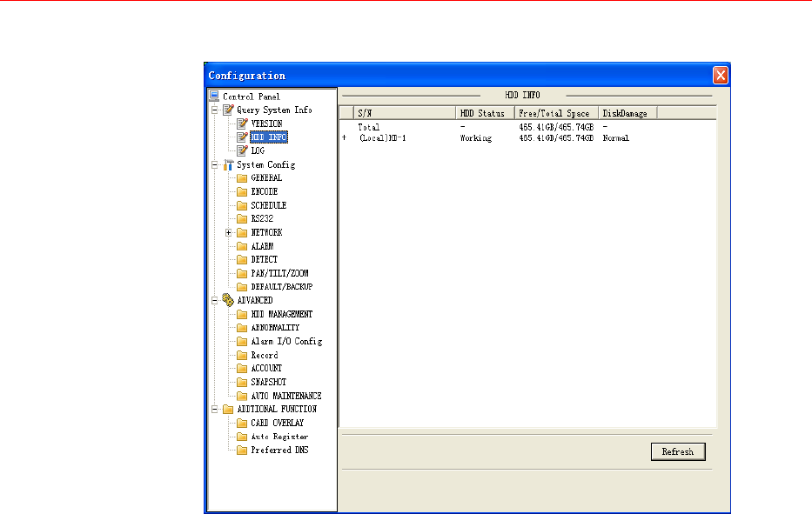Screen dimensions: 812x514
Task: Click the Normal disk damage cell
Action: [615, 138]
